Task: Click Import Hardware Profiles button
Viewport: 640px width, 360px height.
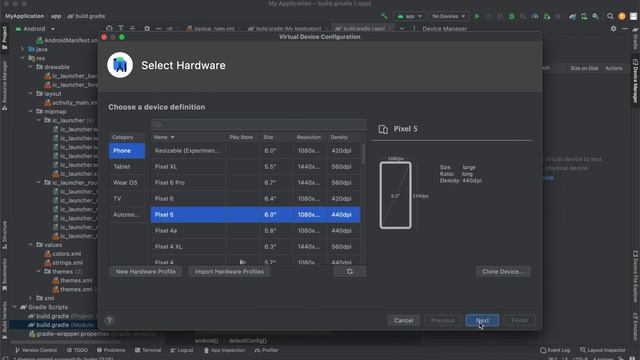Action: coord(229,271)
